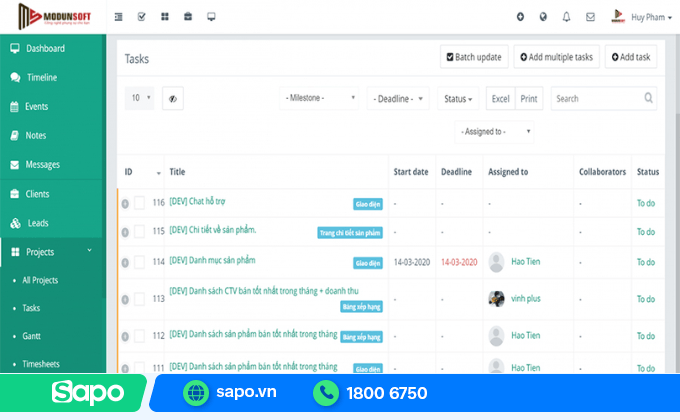
Task: Export tasks with Excel button
Action: coord(500,98)
